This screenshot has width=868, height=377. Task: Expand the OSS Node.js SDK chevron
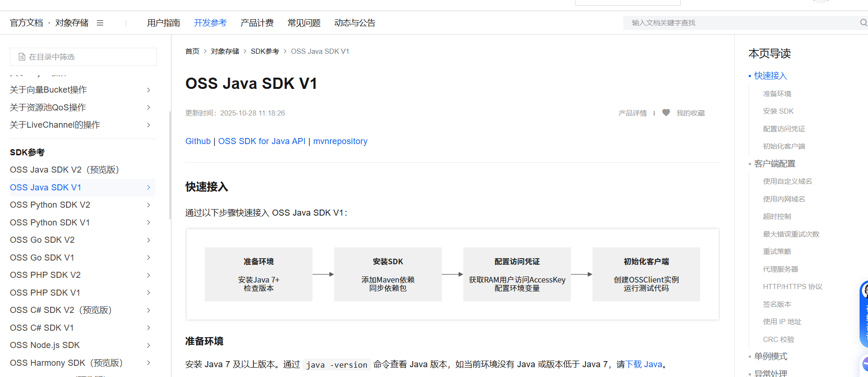click(149, 345)
